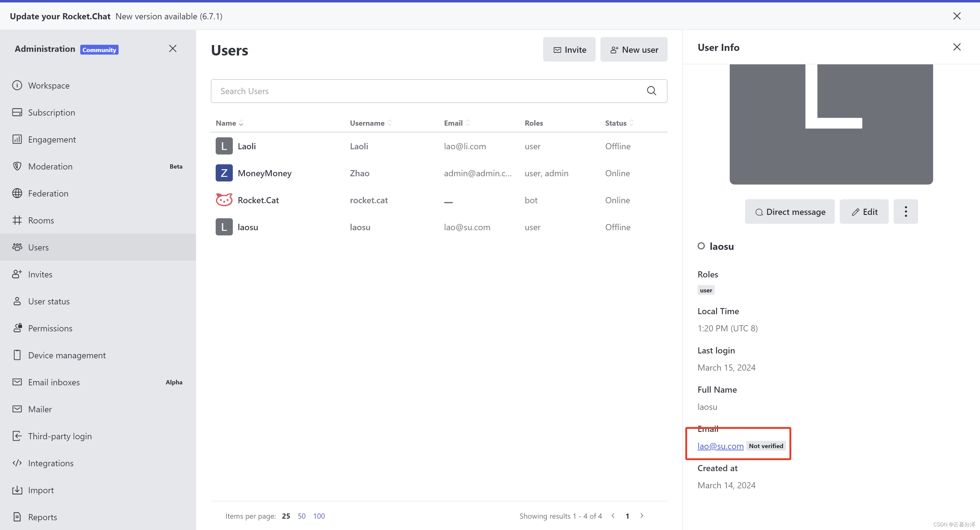Open Federation globe section
This screenshot has width=980, height=530.
click(48, 193)
